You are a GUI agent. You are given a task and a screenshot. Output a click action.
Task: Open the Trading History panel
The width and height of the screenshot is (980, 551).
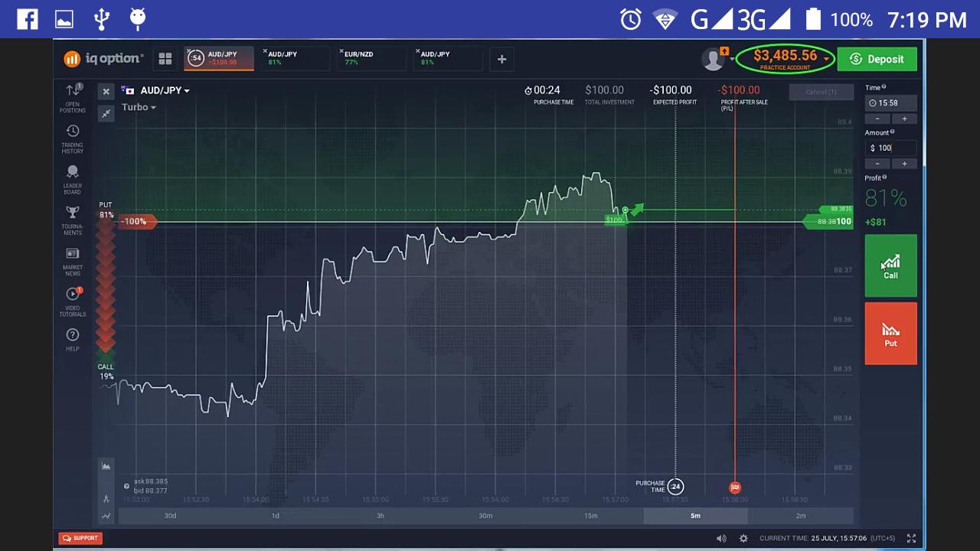click(x=73, y=139)
